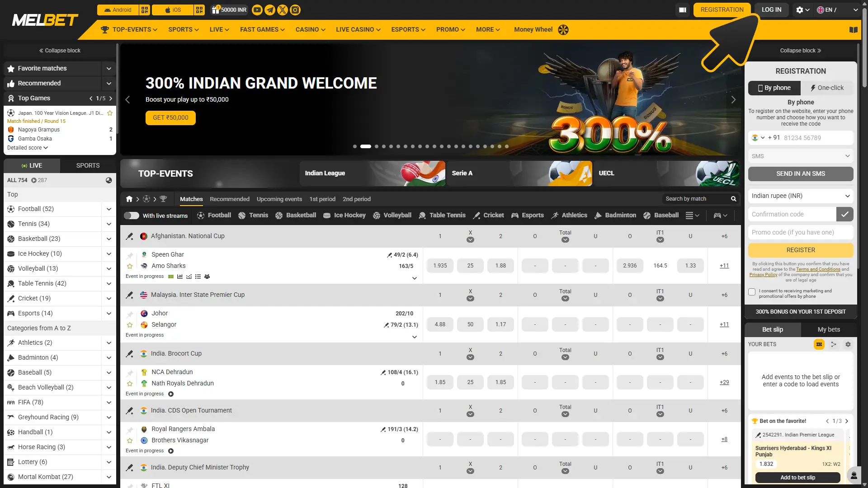Click the yellow REGISTER button
Image resolution: width=868 pixels, height=488 pixels.
click(801, 250)
